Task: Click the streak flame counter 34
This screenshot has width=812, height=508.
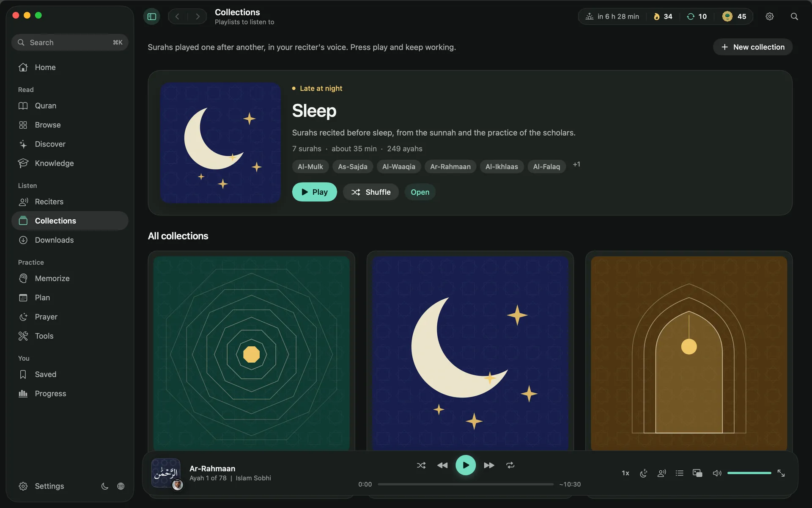Action: click(663, 17)
